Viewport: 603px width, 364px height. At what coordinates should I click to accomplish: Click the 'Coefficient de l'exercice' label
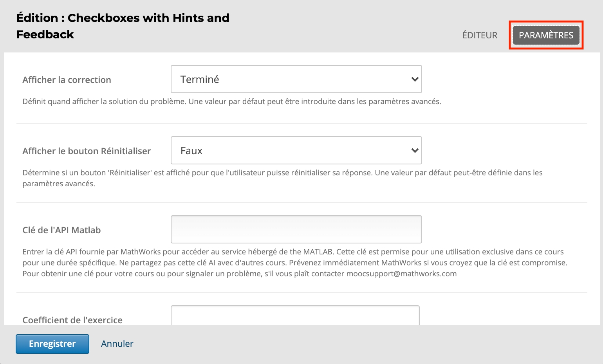tap(72, 320)
